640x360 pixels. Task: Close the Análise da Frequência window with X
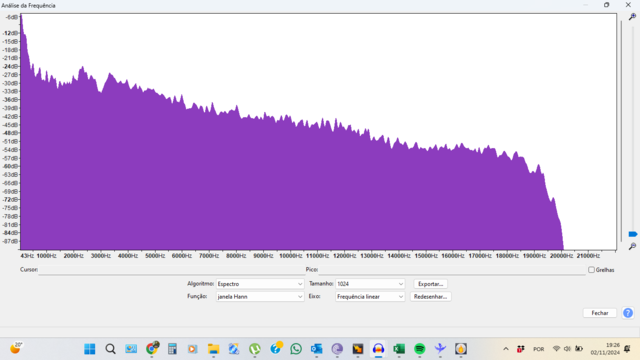[x=628, y=5]
